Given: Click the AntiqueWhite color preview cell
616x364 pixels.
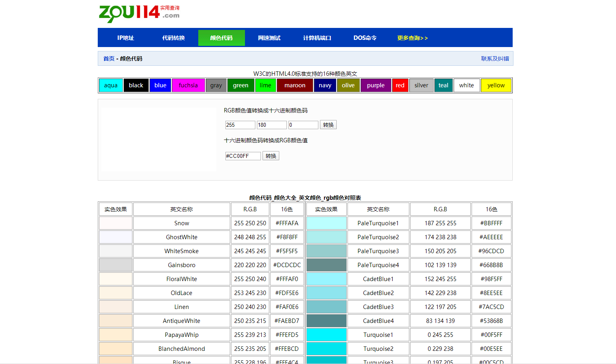Looking at the screenshot, I should point(116,321).
